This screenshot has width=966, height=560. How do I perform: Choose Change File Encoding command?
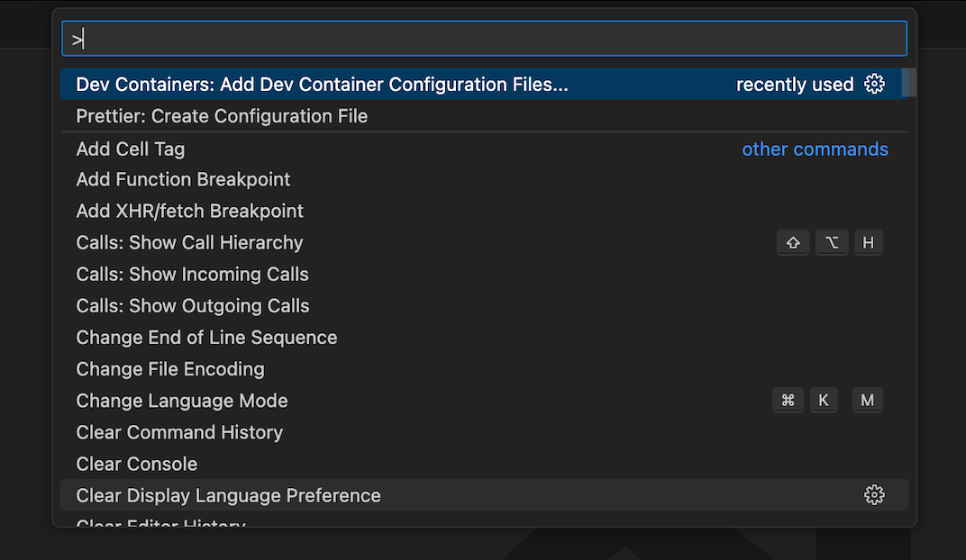(x=484, y=369)
